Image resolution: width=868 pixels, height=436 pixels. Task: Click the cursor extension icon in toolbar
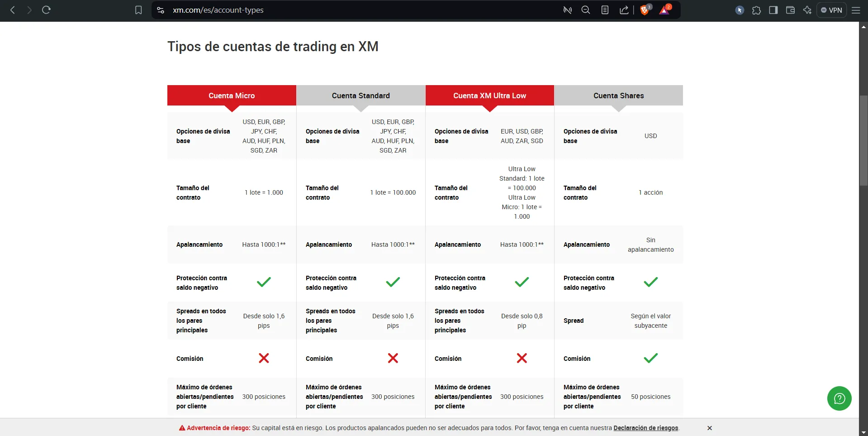740,10
